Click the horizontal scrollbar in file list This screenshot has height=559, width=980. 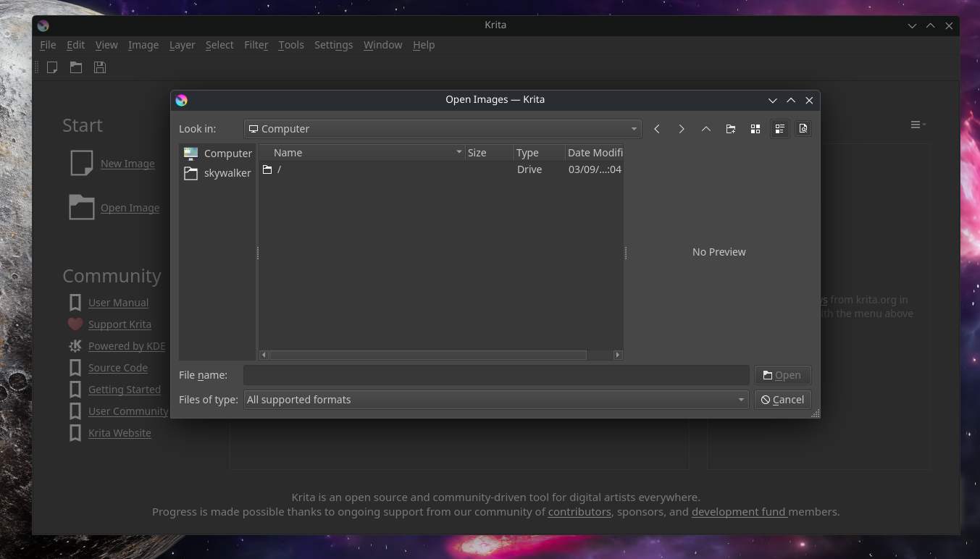point(427,355)
